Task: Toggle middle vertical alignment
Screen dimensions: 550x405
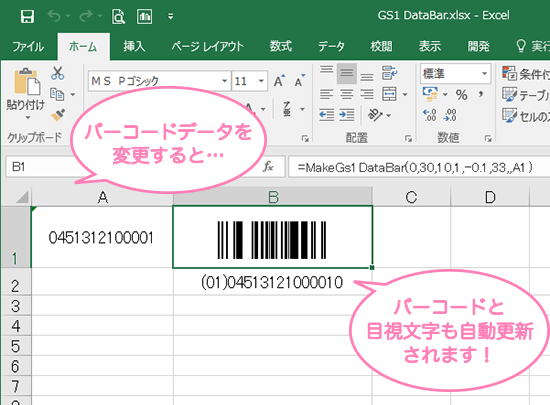Action: [347, 73]
